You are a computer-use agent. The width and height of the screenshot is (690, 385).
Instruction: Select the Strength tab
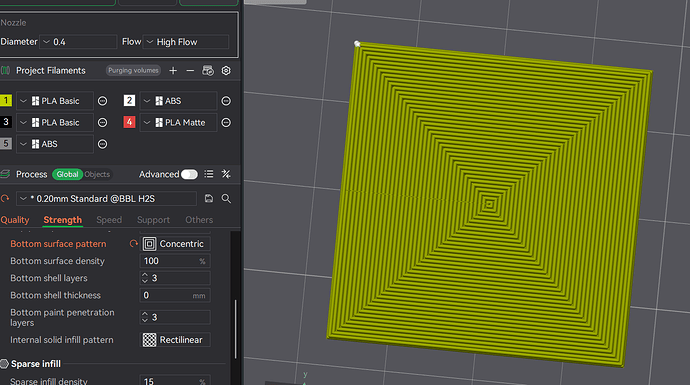[62, 220]
